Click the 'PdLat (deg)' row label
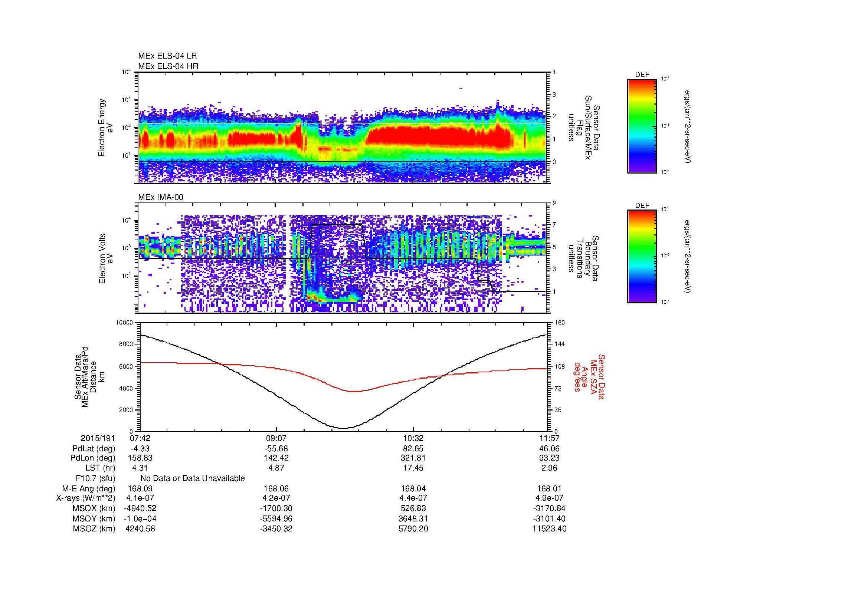This screenshot has width=868, height=613. 94,449
